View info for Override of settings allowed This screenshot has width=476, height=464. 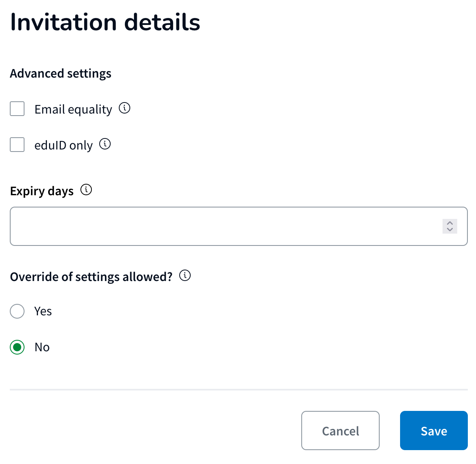(185, 275)
